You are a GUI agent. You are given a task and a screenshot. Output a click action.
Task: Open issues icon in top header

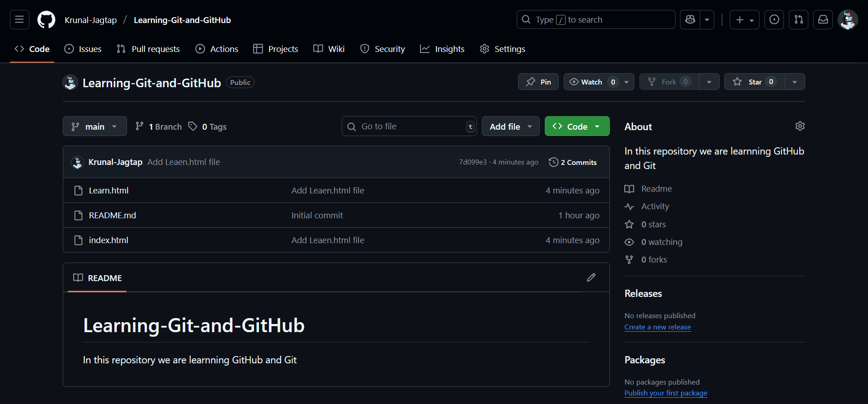(x=774, y=19)
